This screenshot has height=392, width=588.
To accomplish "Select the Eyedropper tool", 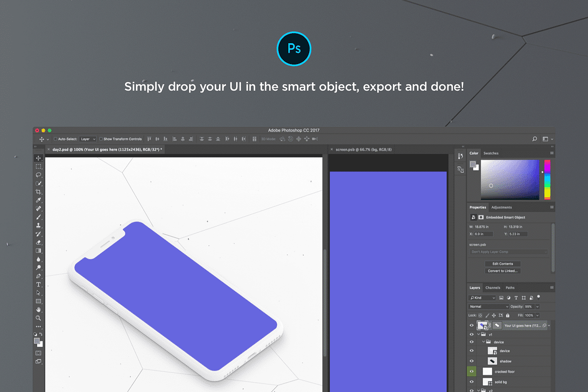I will coord(38,200).
